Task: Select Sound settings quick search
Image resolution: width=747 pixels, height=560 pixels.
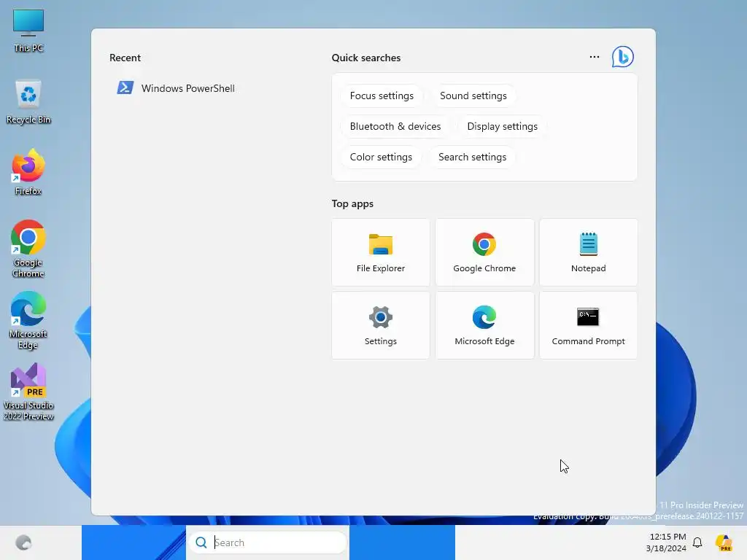Action: click(x=473, y=96)
